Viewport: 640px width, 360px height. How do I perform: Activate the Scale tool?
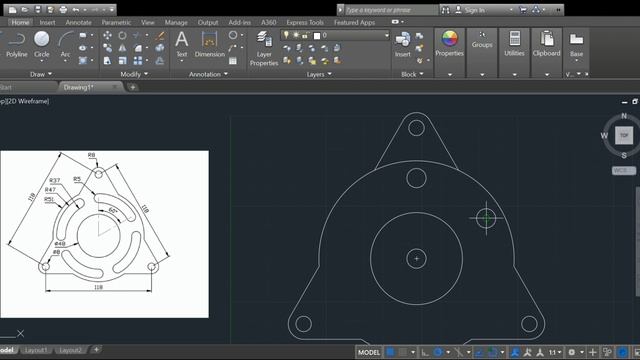(x=122, y=61)
